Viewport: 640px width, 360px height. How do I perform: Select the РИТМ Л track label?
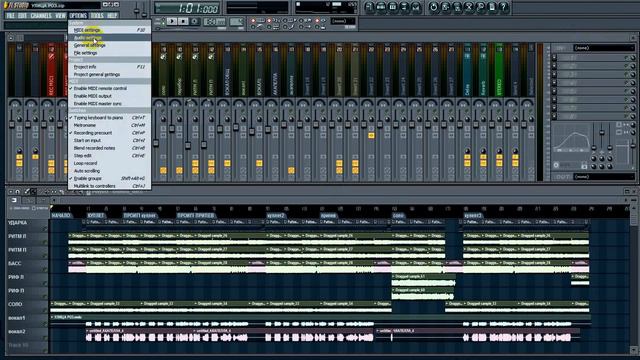(x=17, y=236)
